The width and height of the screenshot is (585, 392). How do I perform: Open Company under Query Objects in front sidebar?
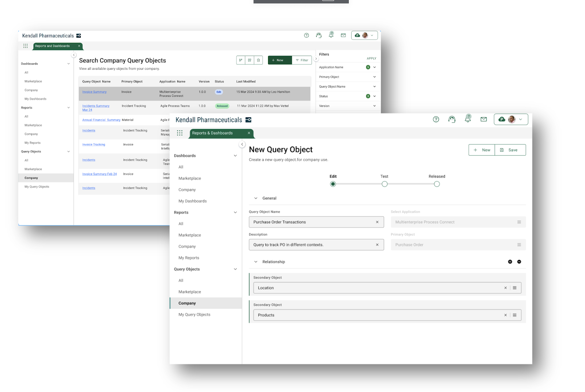click(x=206, y=303)
